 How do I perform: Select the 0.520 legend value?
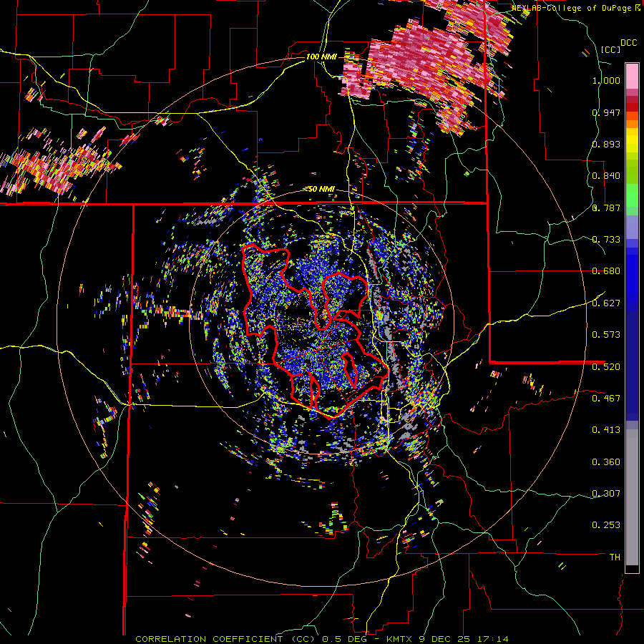[x=606, y=366]
